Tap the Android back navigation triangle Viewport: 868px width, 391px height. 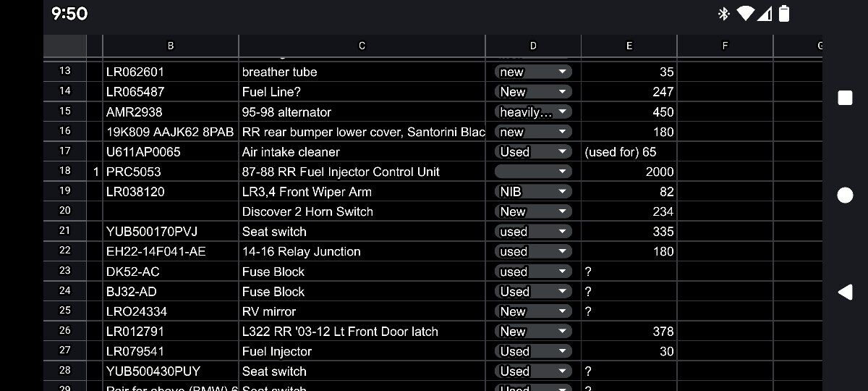pos(845,292)
